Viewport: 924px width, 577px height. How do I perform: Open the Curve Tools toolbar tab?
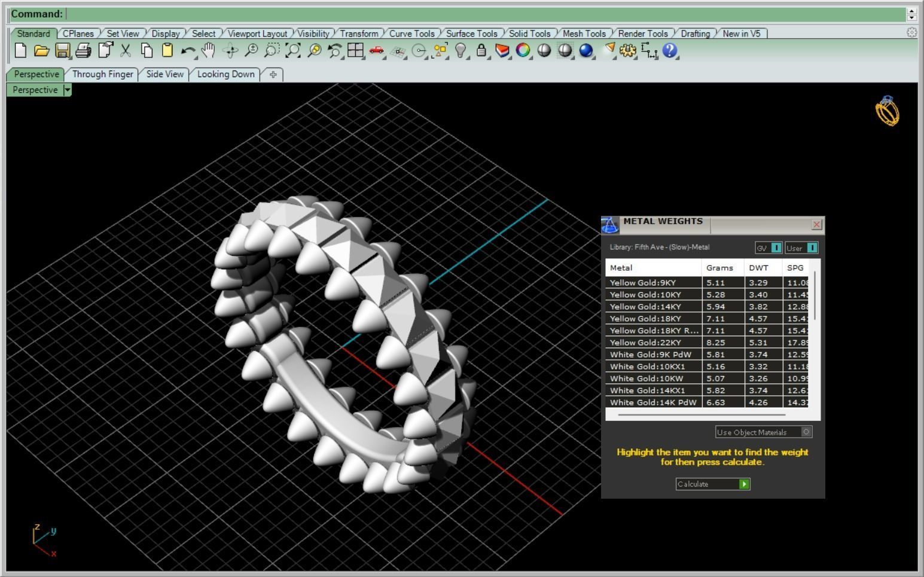coord(411,33)
